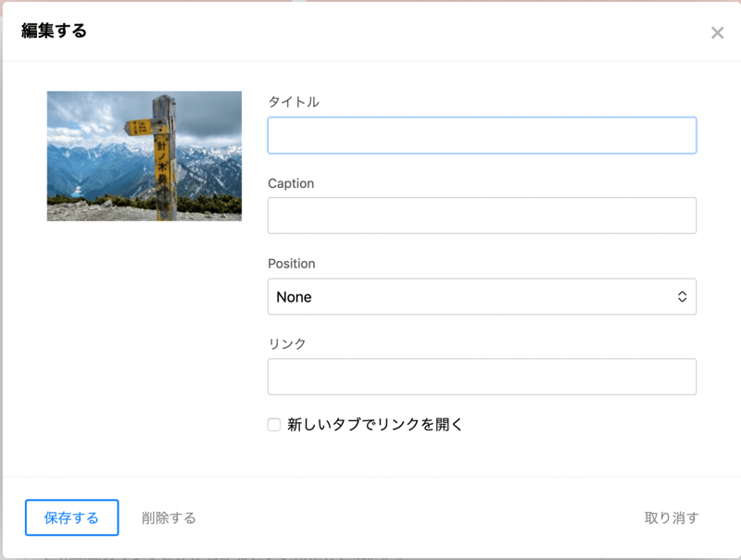Click the 編集する dialog heading

54,31
